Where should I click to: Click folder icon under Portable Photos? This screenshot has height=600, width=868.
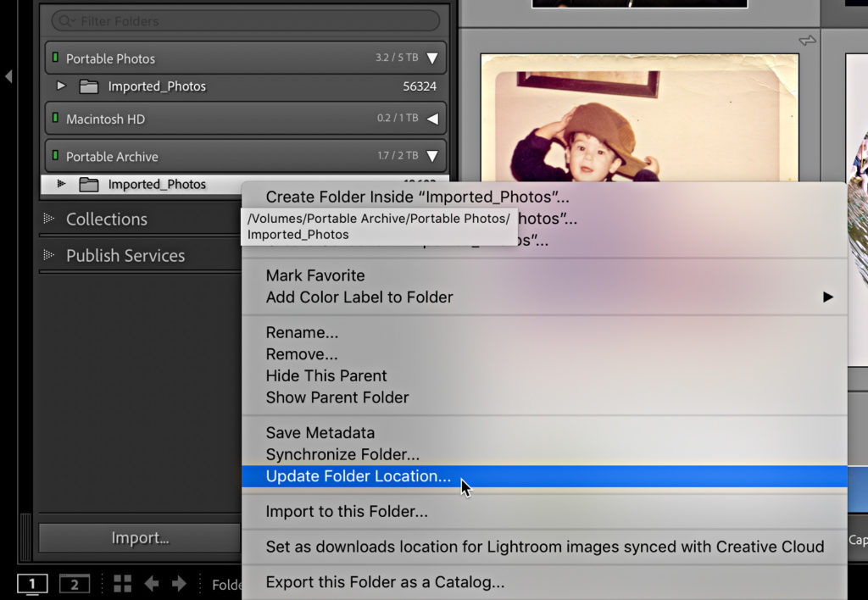pyautogui.click(x=88, y=86)
